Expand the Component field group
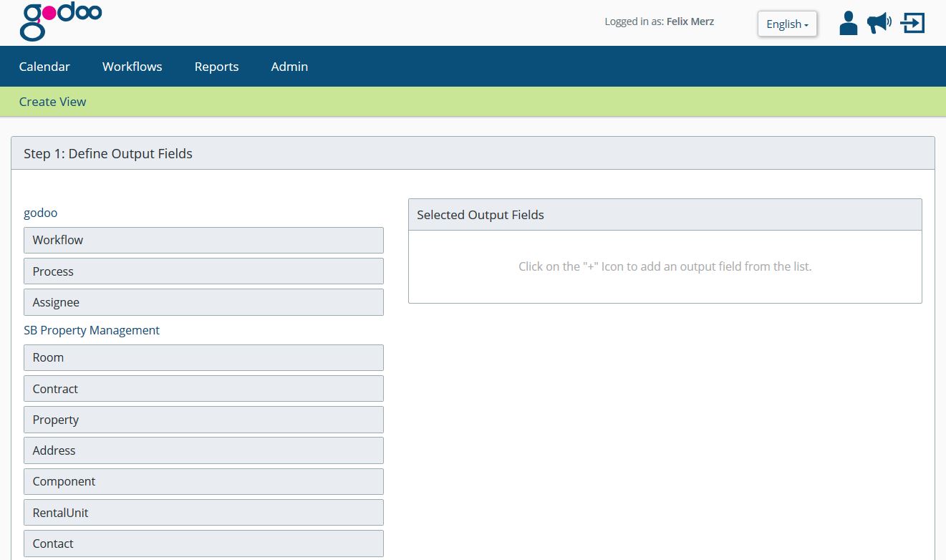Screen dimensions: 946x560 [203, 481]
